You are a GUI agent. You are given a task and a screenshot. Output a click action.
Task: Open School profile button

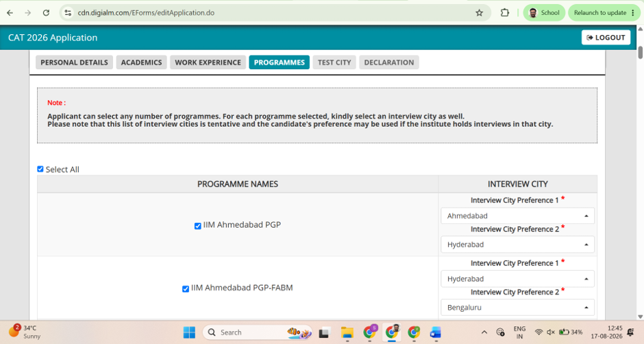[544, 13]
